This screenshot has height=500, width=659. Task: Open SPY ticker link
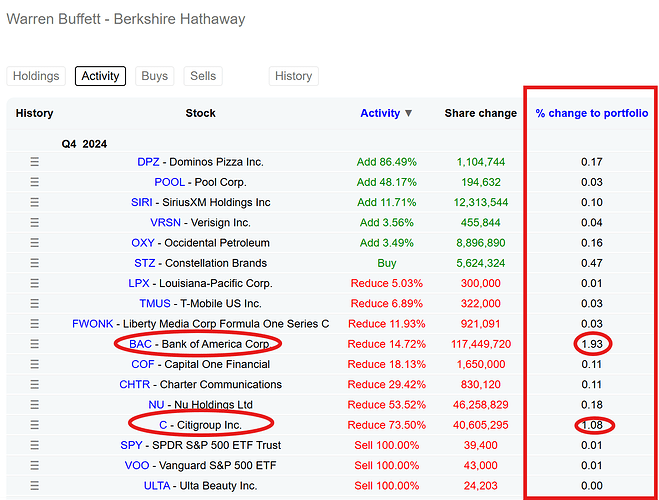point(131,445)
